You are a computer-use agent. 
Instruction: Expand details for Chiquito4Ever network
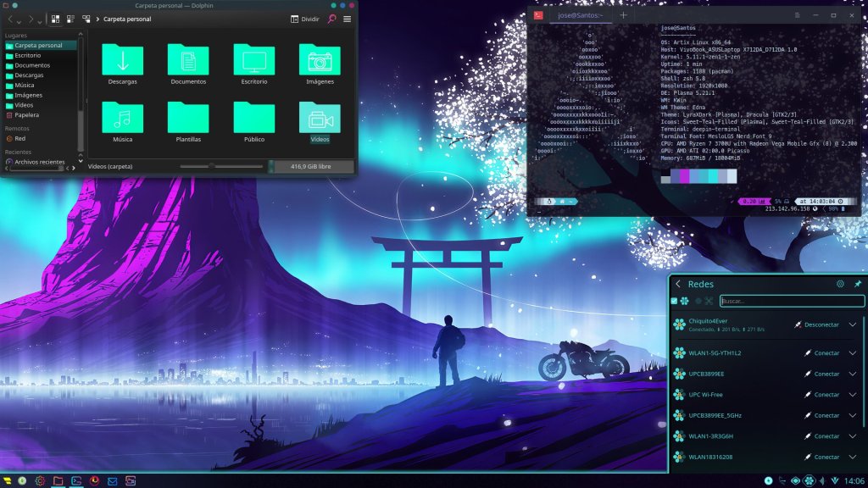coord(853,324)
